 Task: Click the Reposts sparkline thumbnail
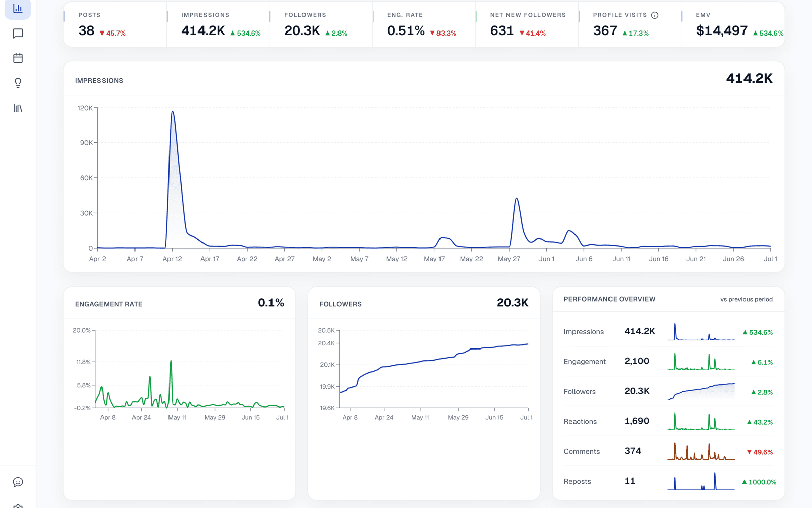pyautogui.click(x=701, y=481)
